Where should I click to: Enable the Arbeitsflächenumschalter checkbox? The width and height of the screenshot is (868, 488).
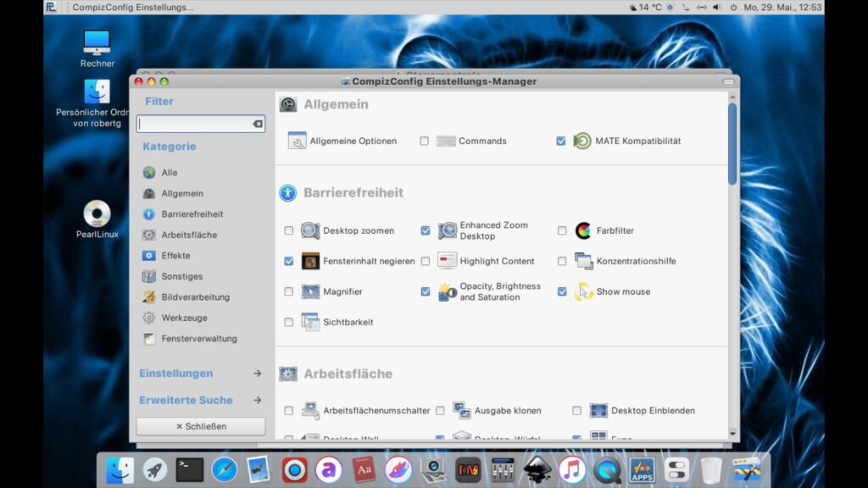[288, 411]
